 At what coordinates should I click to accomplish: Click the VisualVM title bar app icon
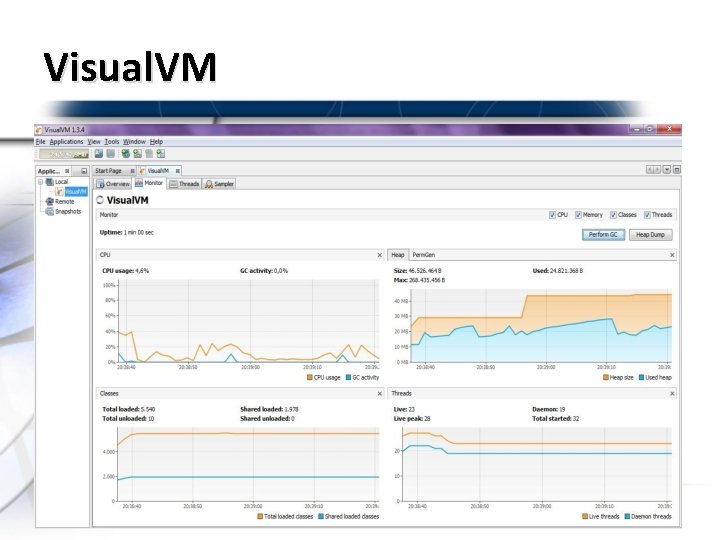click(39, 130)
